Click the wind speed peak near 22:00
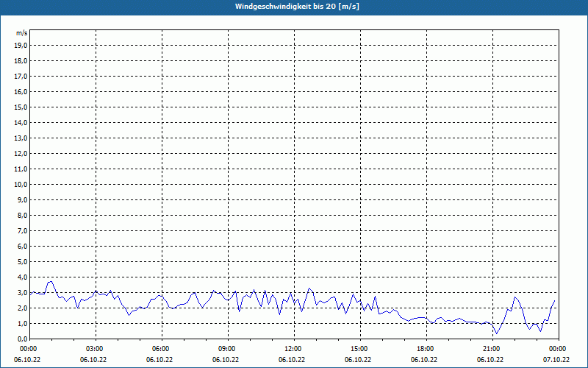This screenshot has width=588, height=368. coord(515,297)
